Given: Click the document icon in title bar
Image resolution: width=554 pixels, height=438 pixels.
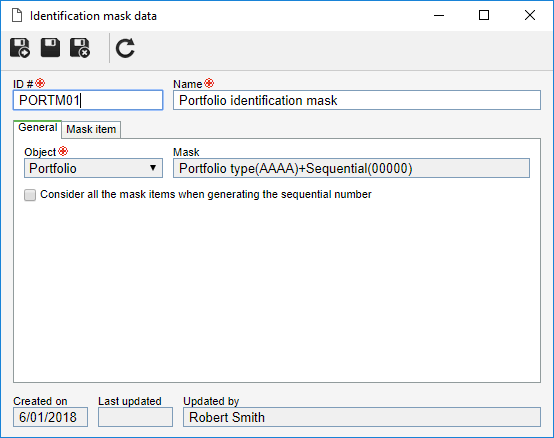Looking at the screenshot, I should 17,16.
